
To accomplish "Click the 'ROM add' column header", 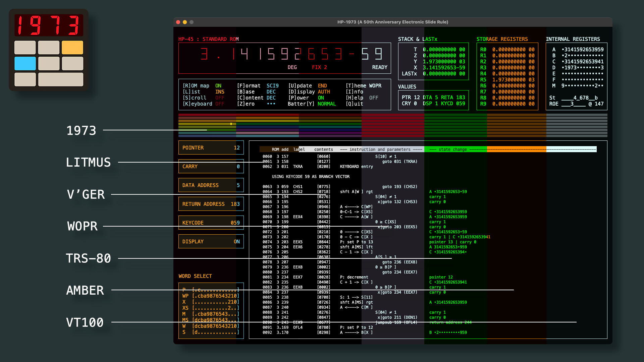I will click(280, 149).
